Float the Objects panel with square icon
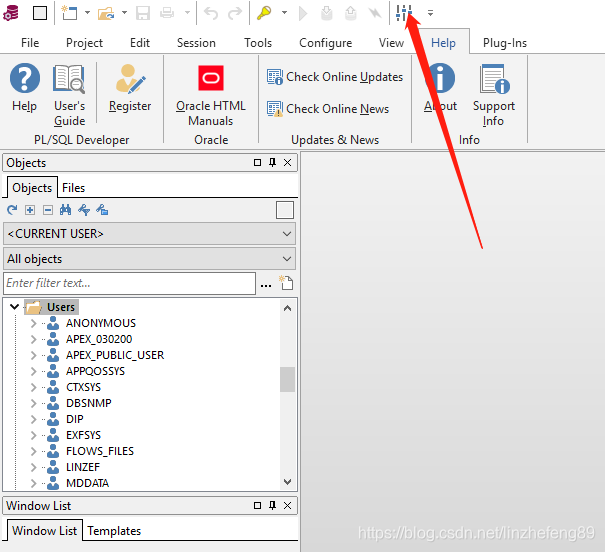 point(257,162)
